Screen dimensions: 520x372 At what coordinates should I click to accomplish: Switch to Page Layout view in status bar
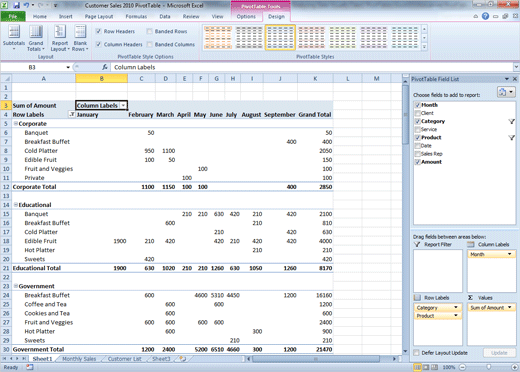tap(426, 367)
